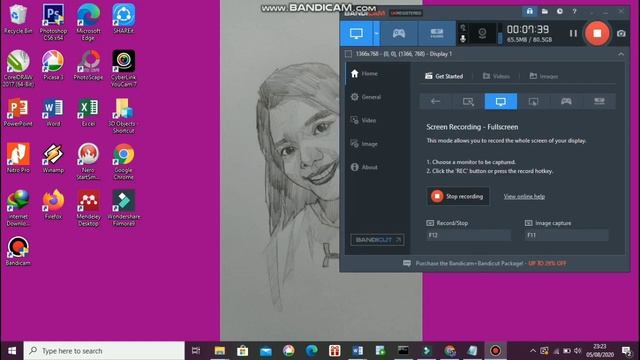This screenshot has width=640, height=360.
Task: Click the Record/Stop hotkey field showing F12
Action: coord(468,235)
